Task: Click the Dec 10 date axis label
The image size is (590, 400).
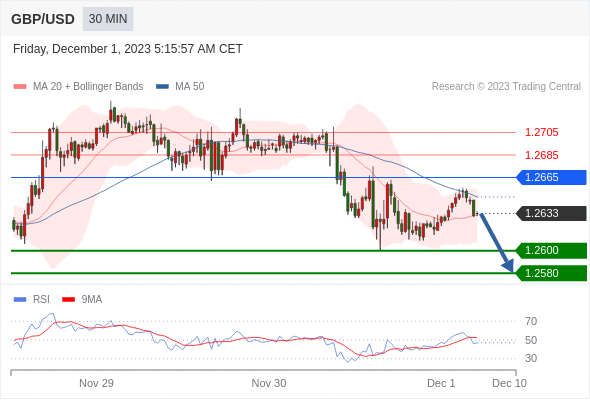Action: (x=509, y=383)
